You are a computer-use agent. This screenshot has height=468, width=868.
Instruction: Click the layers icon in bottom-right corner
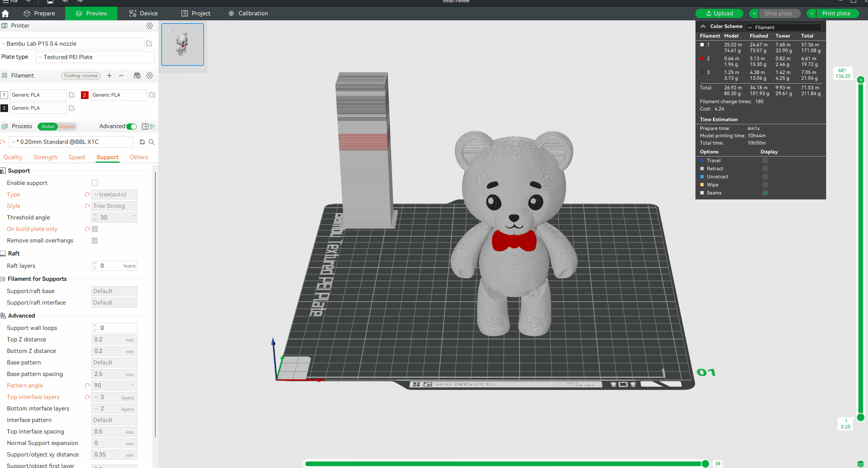[861, 464]
